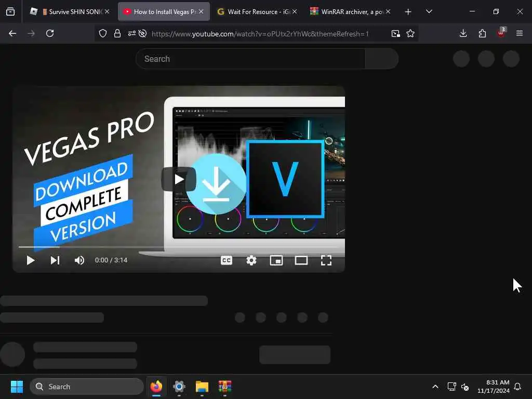The height and width of the screenshot is (399, 532).
Task: Open the uBlock extension icon with badge
Action: pos(501,33)
